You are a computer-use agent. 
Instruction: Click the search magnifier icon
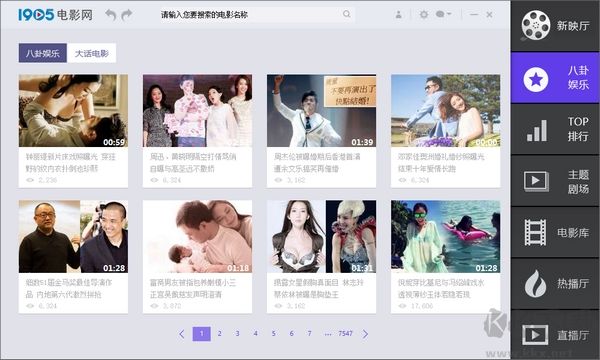pyautogui.click(x=347, y=14)
